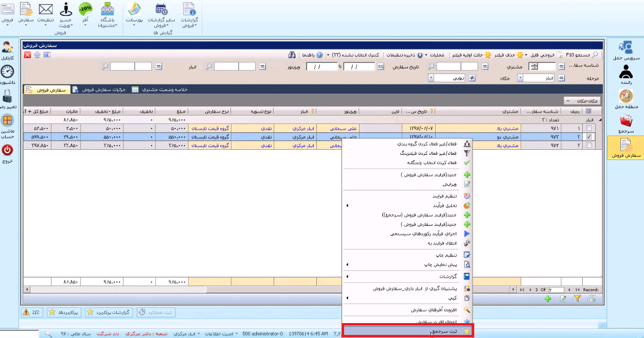This screenshot has width=644, height=338.
Task: Check the checkbox on row 971
Action: [588, 129]
